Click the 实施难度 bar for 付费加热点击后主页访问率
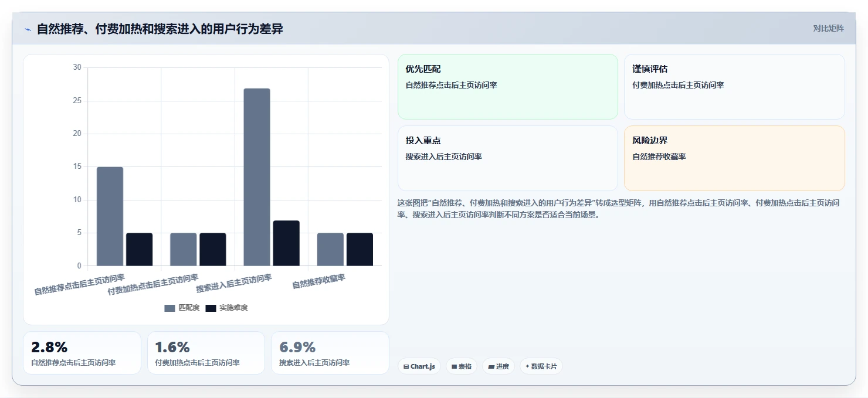Viewport: 868px width, 398px height. pyautogui.click(x=212, y=250)
